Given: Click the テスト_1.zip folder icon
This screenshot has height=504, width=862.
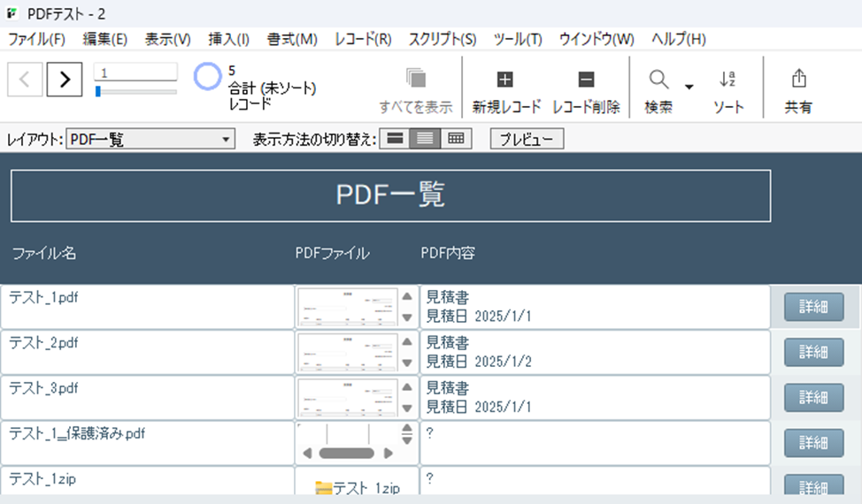Looking at the screenshot, I should 323,487.
